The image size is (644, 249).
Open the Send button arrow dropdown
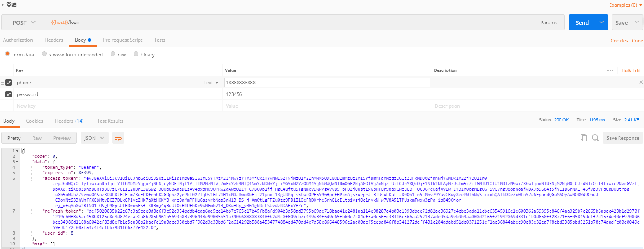(x=602, y=22)
